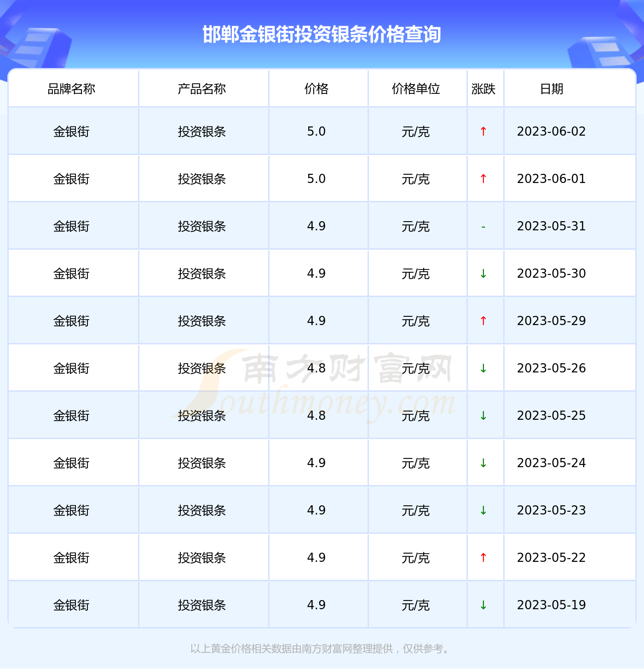The height and width of the screenshot is (669, 644).
Task: Select the 日期 column header
Action: pos(552,89)
